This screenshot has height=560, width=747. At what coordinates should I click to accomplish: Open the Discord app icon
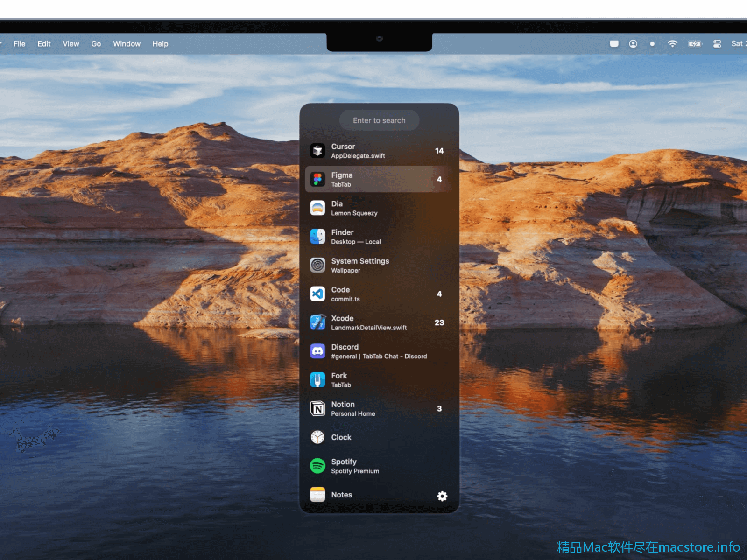click(317, 351)
